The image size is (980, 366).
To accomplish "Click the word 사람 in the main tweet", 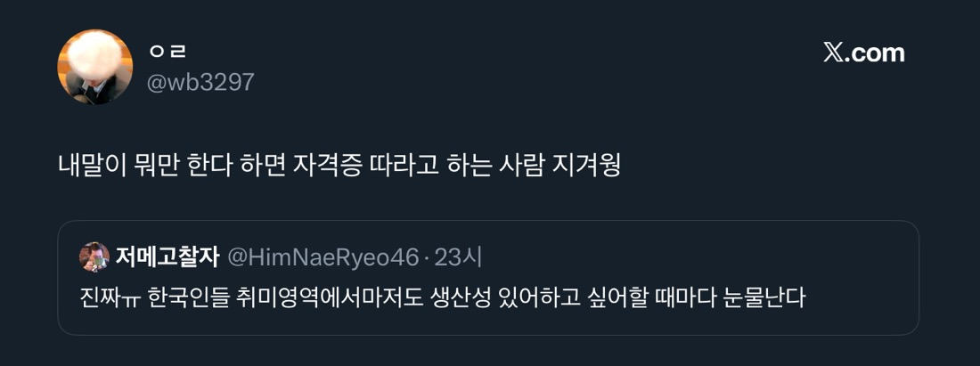I will click(x=527, y=167).
